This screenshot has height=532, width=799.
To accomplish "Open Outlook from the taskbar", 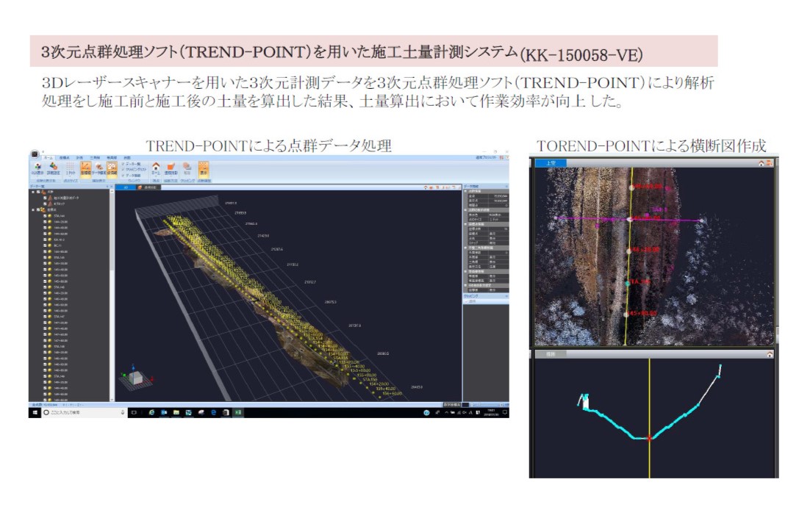I will click(x=164, y=412).
